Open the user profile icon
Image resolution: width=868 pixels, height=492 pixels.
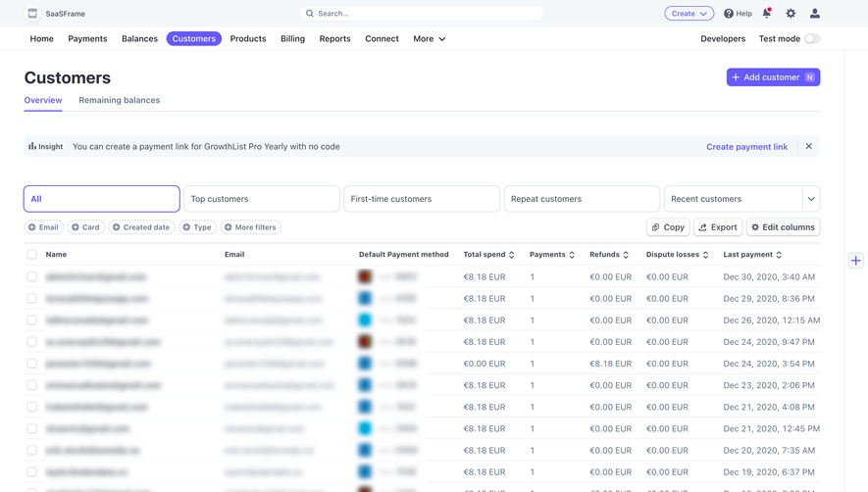(x=815, y=14)
